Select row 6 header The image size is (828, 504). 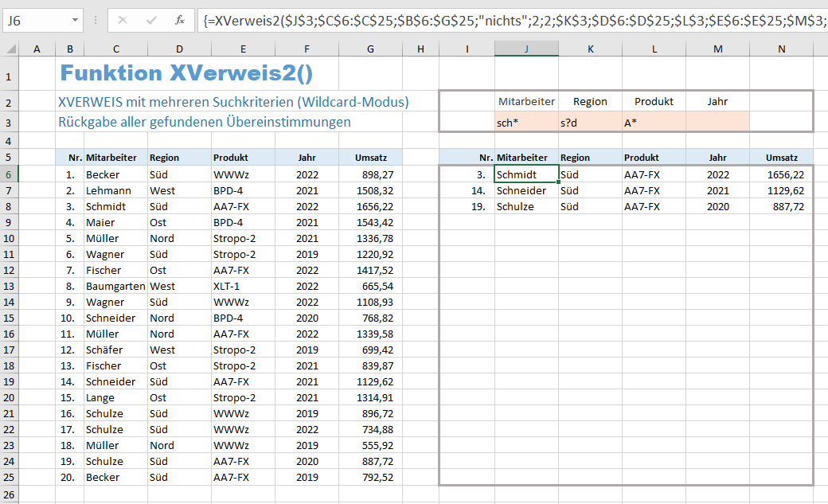pos(9,174)
